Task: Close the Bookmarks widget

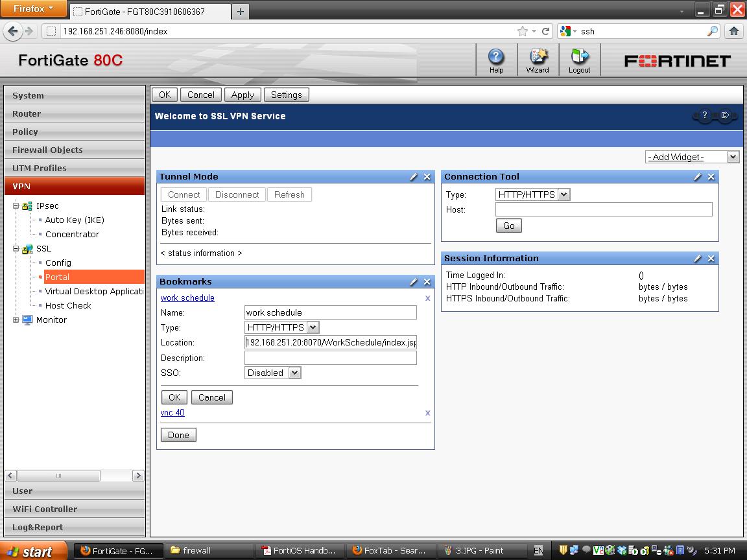Action: (427, 282)
